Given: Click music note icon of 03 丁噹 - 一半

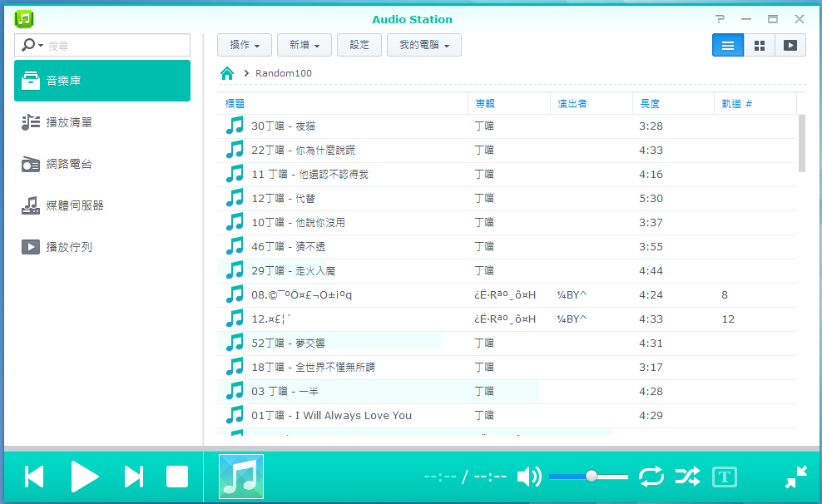Looking at the screenshot, I should click(235, 391).
